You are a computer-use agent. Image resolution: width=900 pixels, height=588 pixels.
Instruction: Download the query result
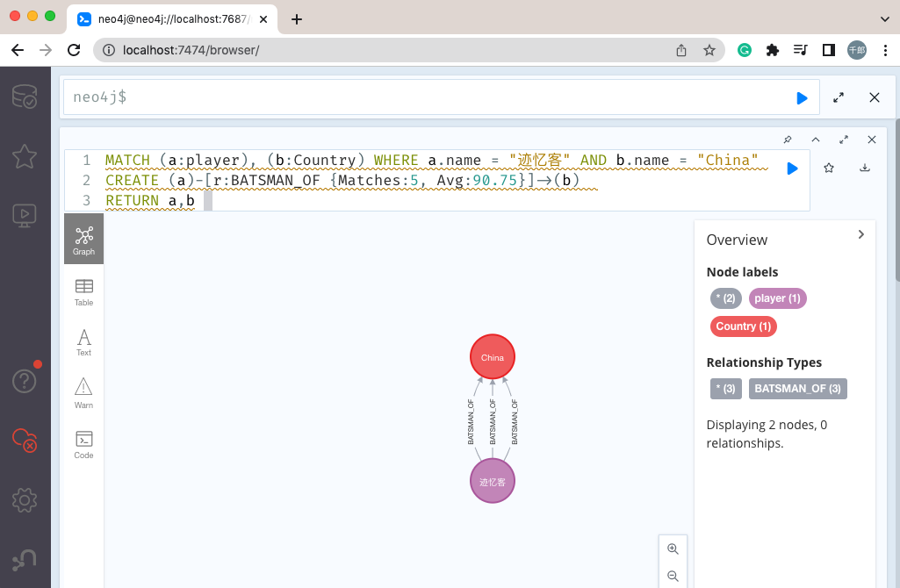click(x=865, y=169)
